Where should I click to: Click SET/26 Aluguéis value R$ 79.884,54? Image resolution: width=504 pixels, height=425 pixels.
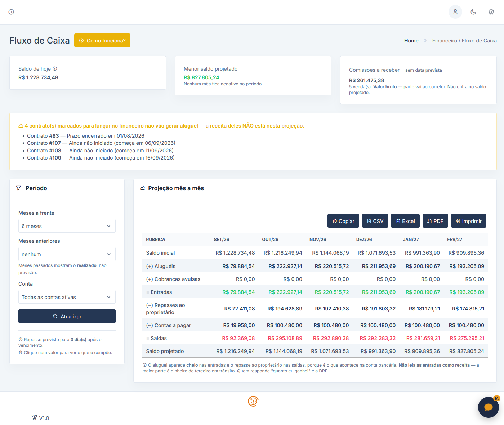pos(238,266)
